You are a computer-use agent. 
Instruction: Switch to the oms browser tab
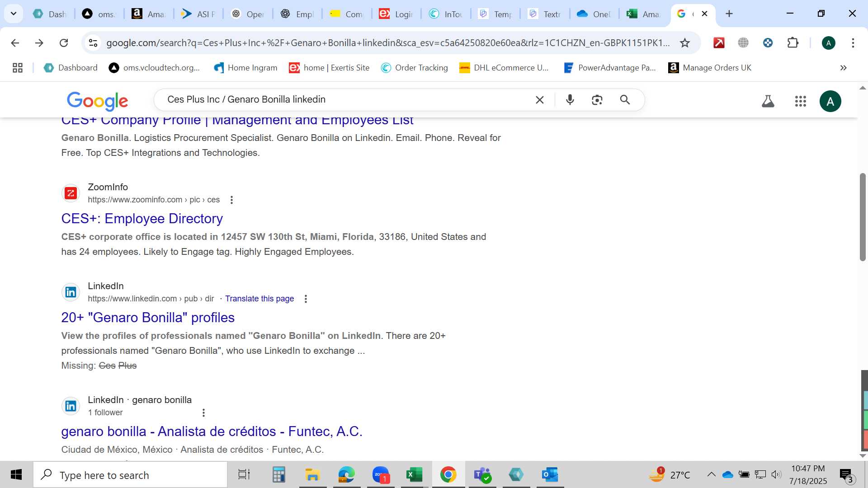tap(99, 14)
